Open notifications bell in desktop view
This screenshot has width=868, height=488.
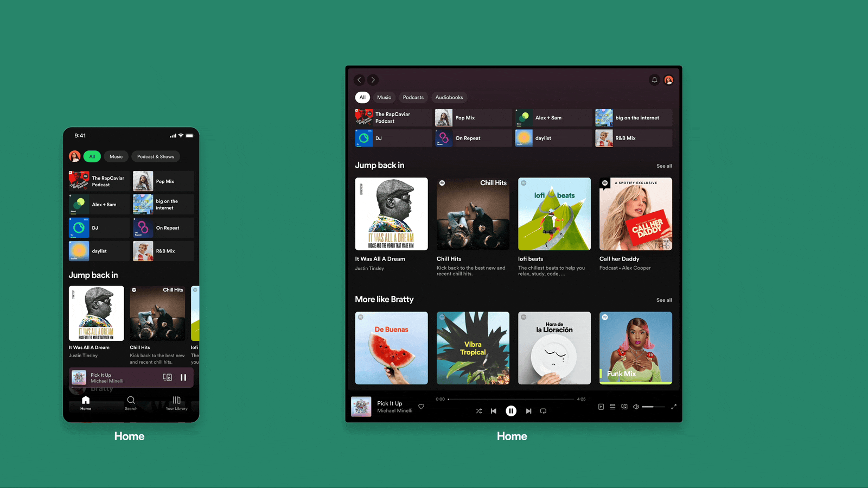654,80
